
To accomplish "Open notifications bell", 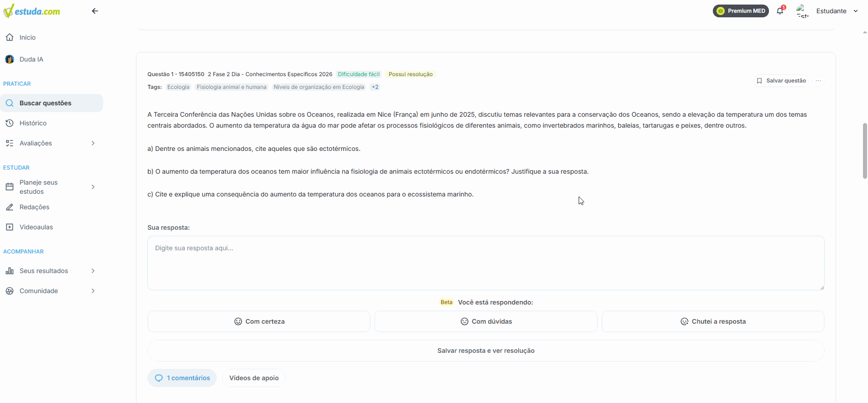I will 780,11.
